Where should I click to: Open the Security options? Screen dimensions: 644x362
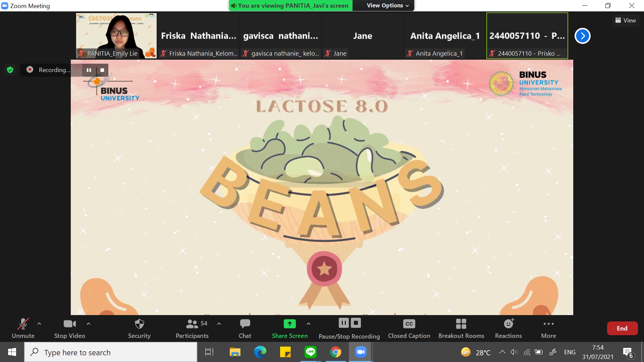click(139, 328)
